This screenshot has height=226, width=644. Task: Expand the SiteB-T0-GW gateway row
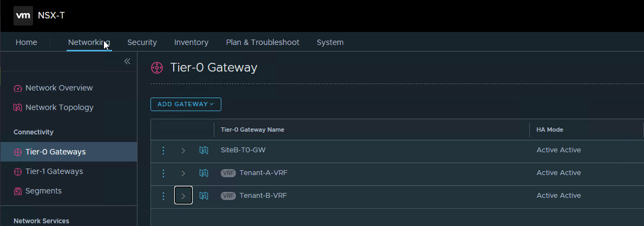[x=183, y=150]
